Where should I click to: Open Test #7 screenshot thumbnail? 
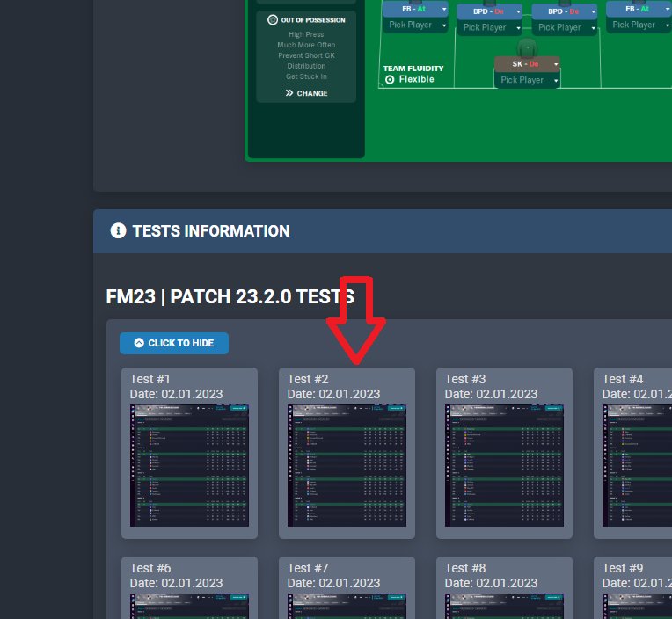[347, 606]
